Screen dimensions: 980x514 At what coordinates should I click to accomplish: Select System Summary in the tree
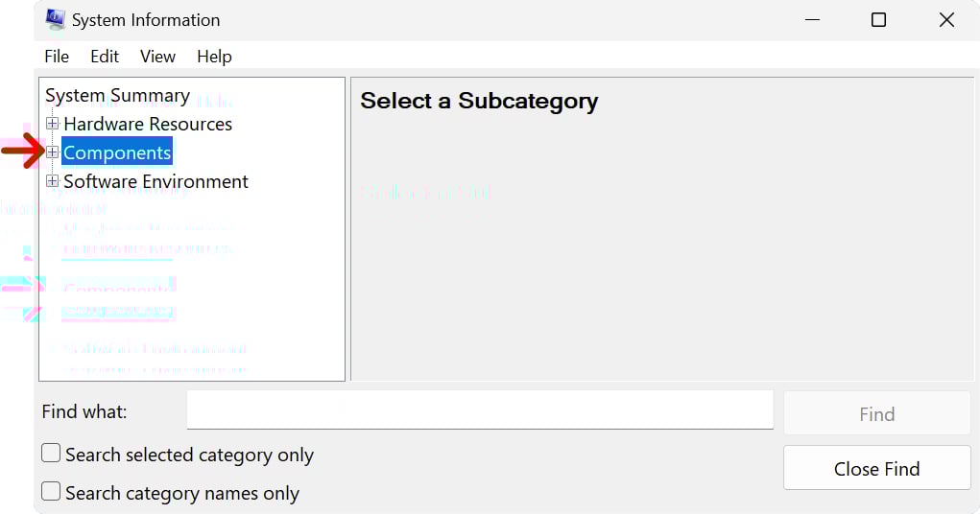click(x=117, y=96)
